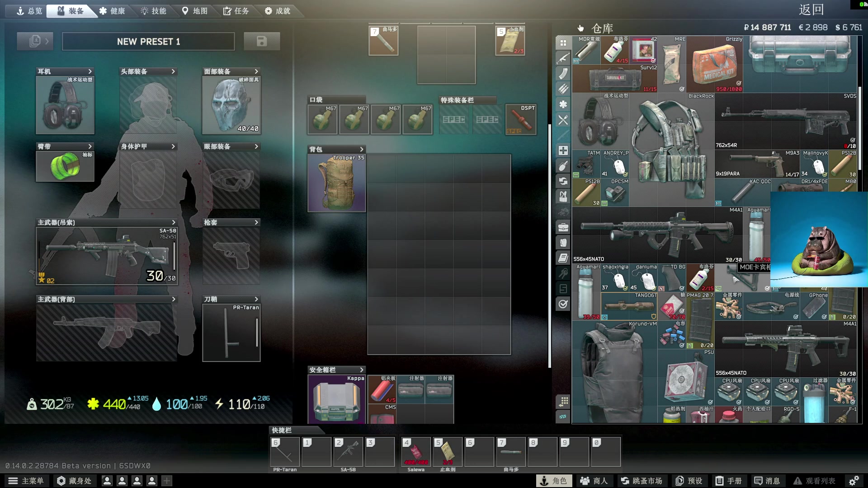This screenshot has height=488, width=868.
Task: Click the Korund-VM armor in stash
Action: [615, 372]
